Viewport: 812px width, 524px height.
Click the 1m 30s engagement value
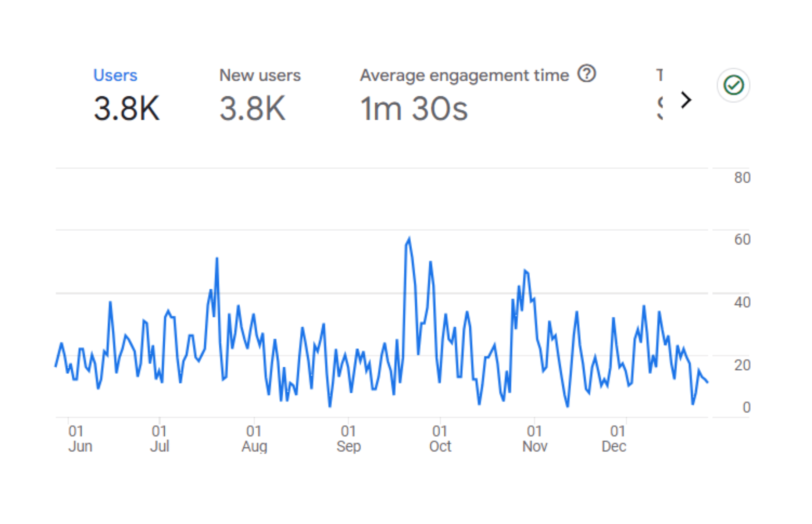(414, 108)
